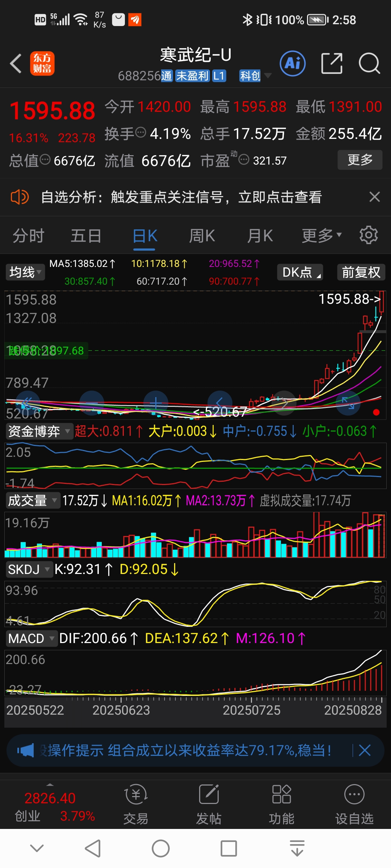391x868 pixels.
Task: Switch to 分时 chart tab
Action: (29, 236)
